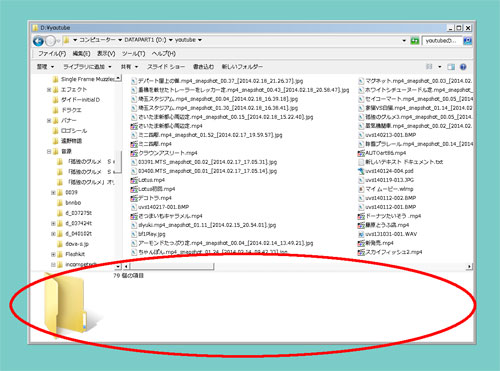Image resolution: width=500 pixels, height=371 pixels.
Task: Click the folder tree's scroll up arrow
Action: [118, 78]
